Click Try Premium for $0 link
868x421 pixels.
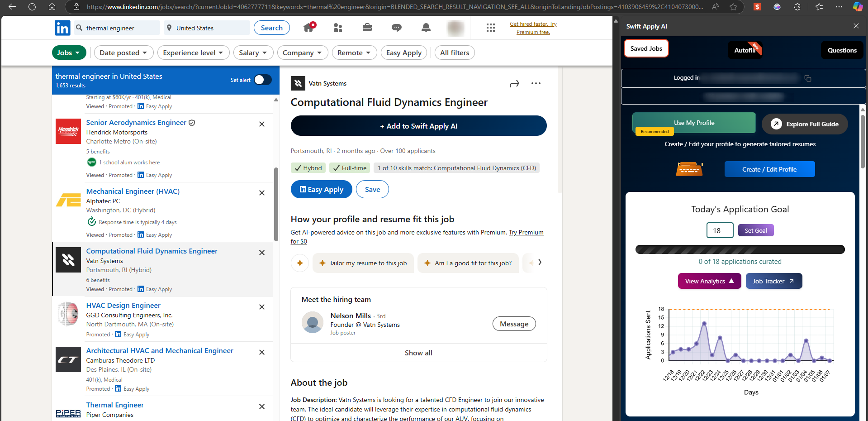point(526,233)
